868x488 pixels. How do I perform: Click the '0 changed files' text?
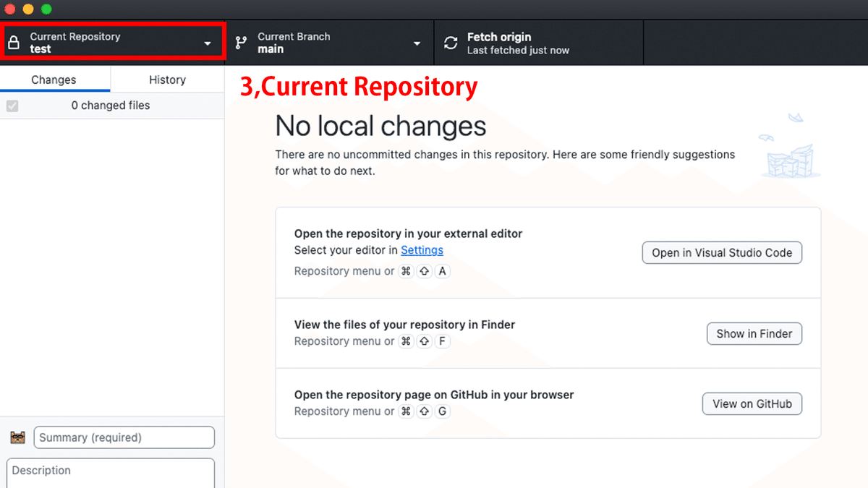pos(111,106)
